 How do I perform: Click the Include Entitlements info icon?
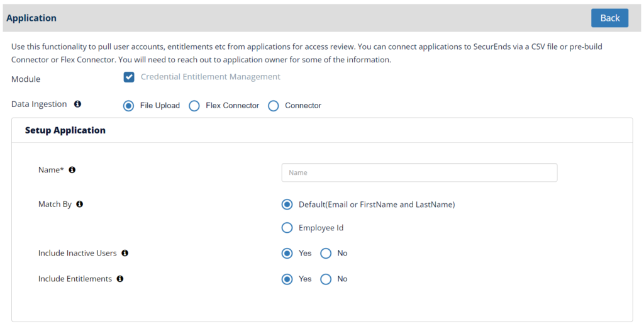pos(120,279)
